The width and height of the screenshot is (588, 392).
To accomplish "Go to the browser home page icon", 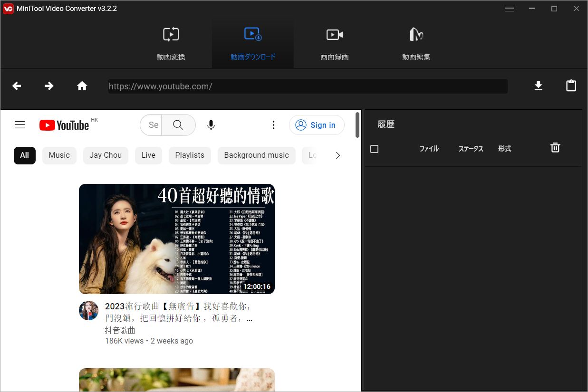I will 82,86.
